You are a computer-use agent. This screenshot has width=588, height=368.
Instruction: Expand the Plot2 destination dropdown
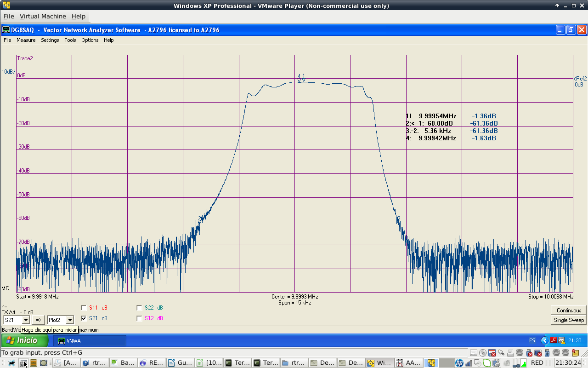pos(70,320)
